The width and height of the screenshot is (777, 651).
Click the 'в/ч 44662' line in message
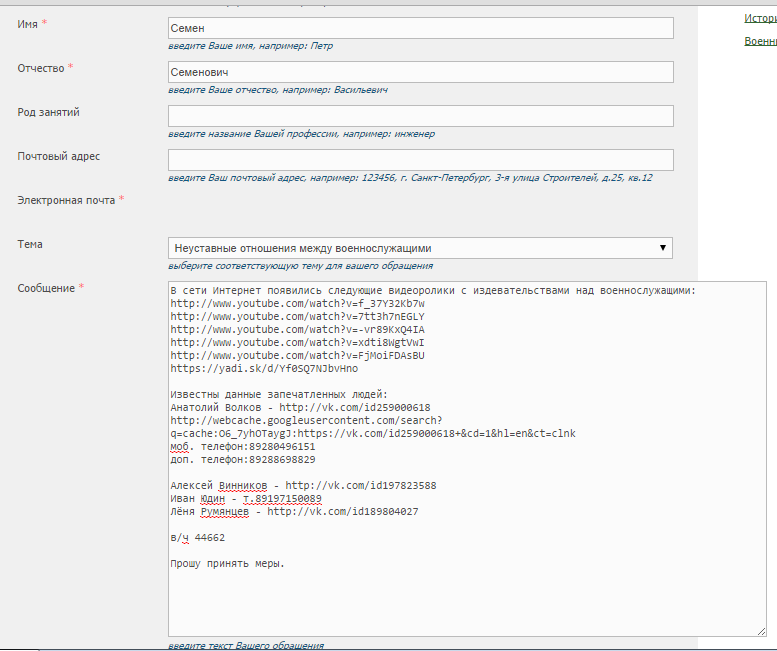pos(197,537)
